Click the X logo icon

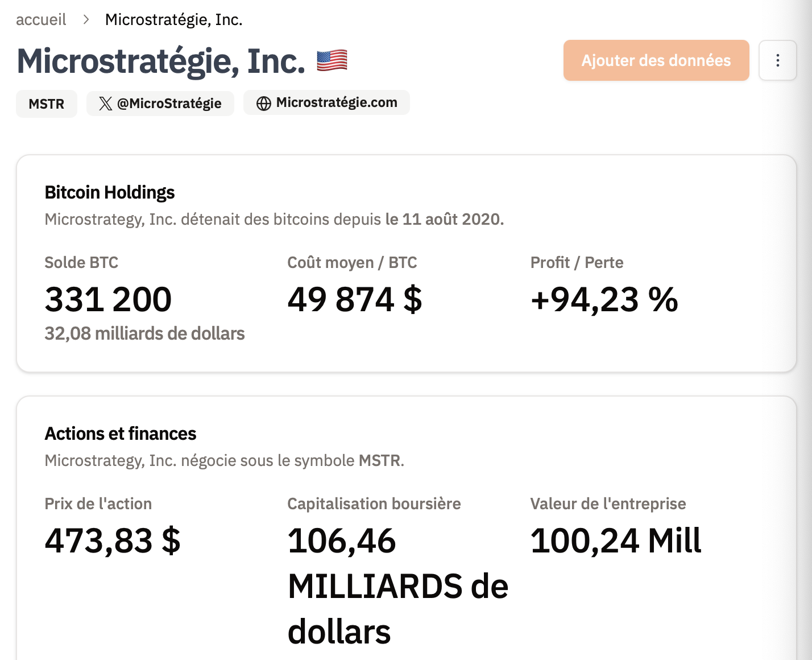point(105,104)
